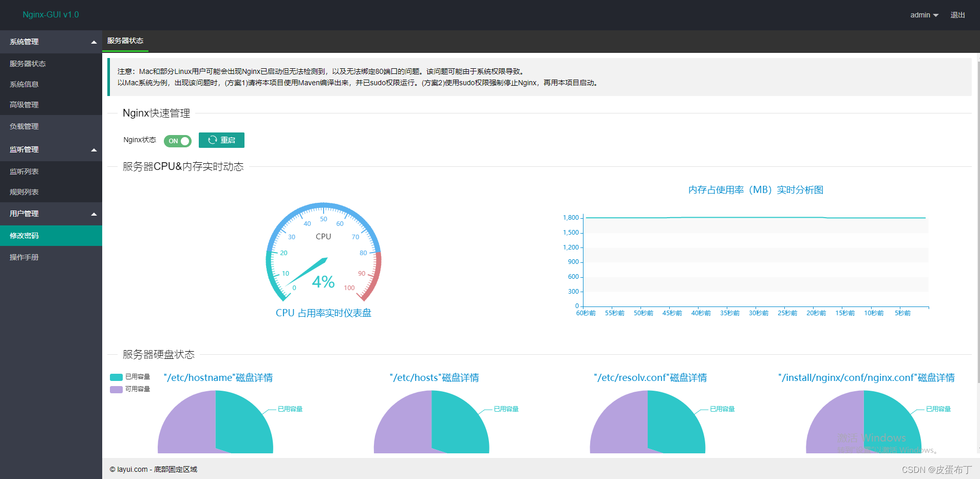
Task: Click "/etc/hosts"磁盘详情 pie chart
Action: (431, 422)
